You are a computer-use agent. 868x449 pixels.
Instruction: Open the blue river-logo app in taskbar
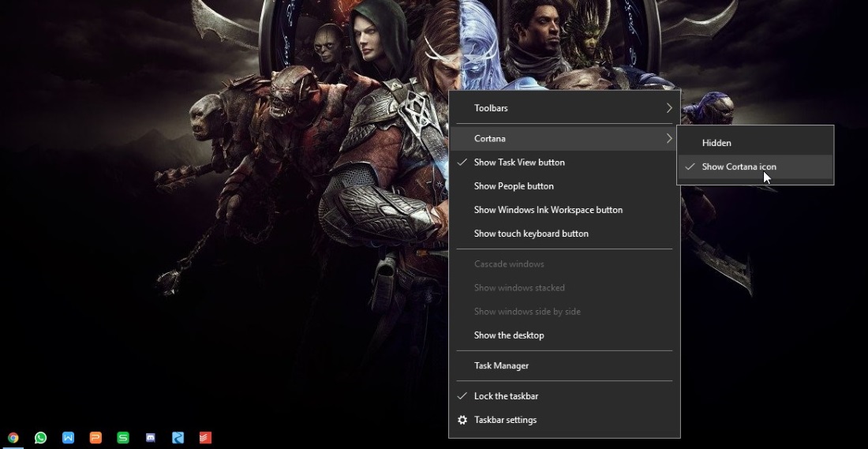178,438
